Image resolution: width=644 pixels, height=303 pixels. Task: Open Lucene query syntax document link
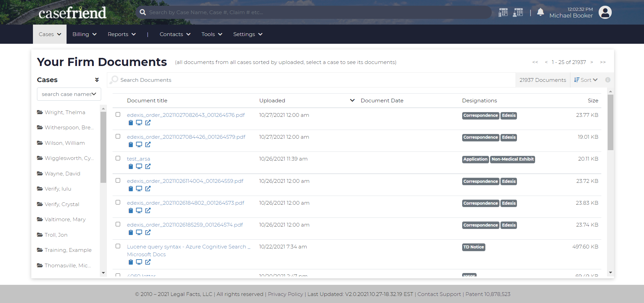click(189, 250)
